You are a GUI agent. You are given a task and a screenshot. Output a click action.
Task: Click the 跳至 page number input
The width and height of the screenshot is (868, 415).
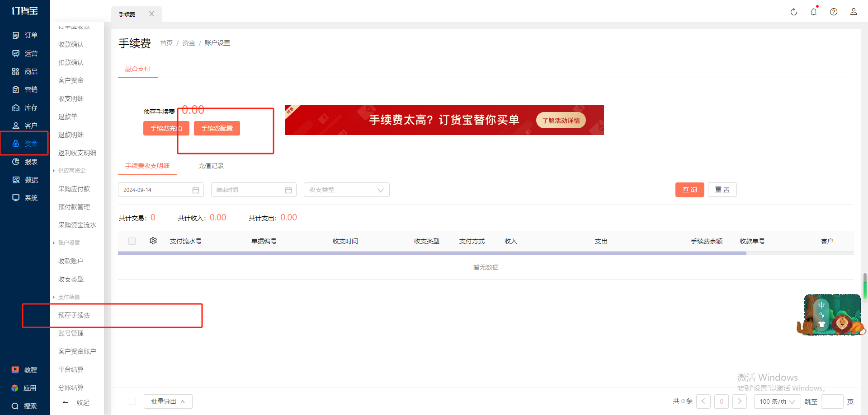(832, 401)
